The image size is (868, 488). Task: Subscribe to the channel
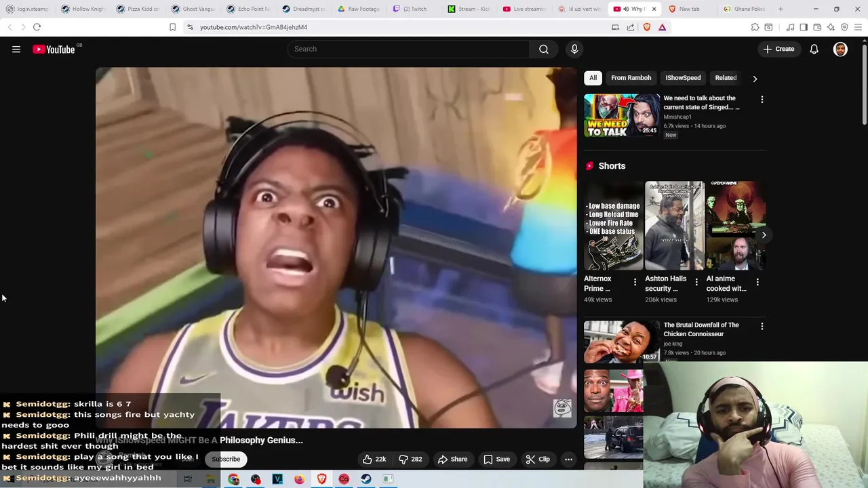coord(226,459)
